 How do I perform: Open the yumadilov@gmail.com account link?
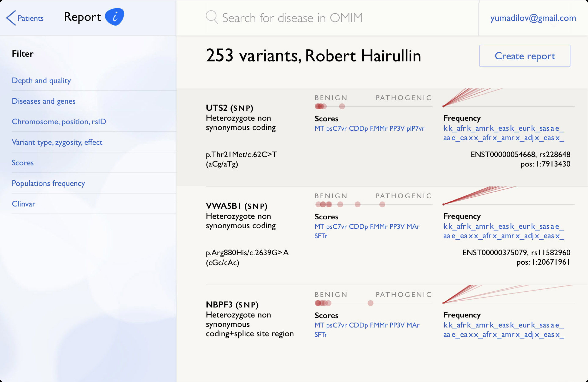533,18
